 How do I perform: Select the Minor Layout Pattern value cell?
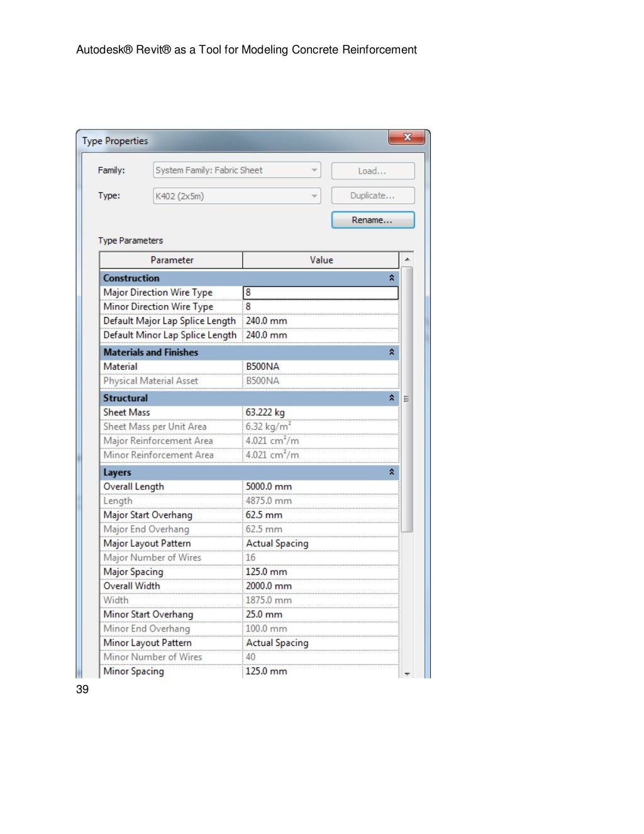pyautogui.click(x=320, y=643)
